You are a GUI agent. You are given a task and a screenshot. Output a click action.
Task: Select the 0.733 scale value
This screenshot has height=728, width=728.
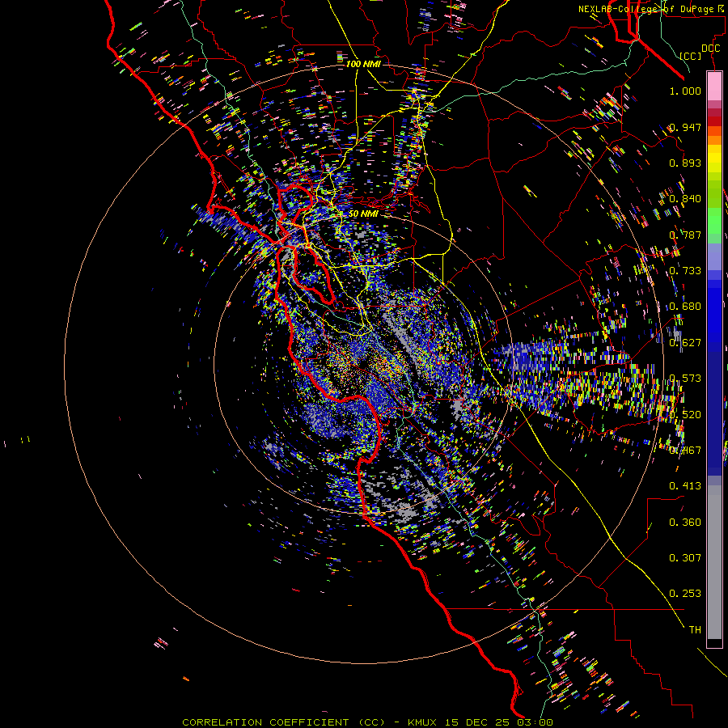click(x=685, y=271)
